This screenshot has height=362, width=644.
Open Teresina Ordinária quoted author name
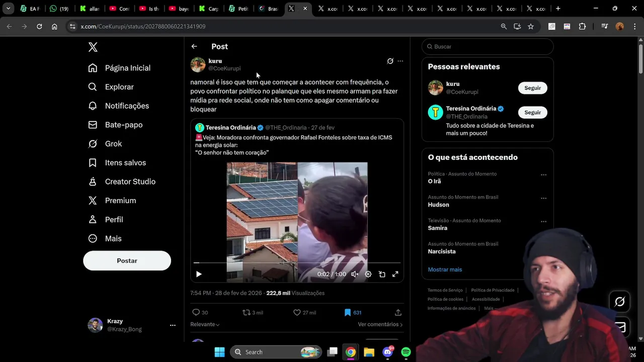coord(231,128)
